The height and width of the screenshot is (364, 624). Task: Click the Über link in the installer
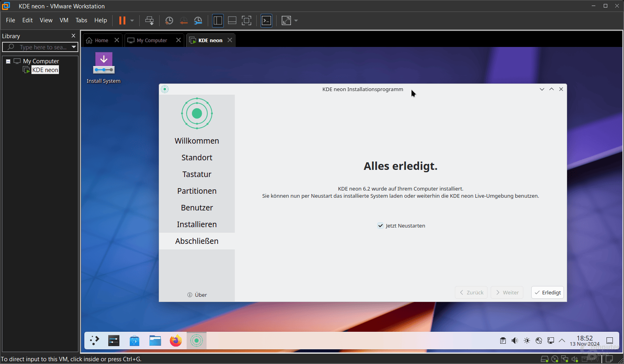click(x=197, y=295)
